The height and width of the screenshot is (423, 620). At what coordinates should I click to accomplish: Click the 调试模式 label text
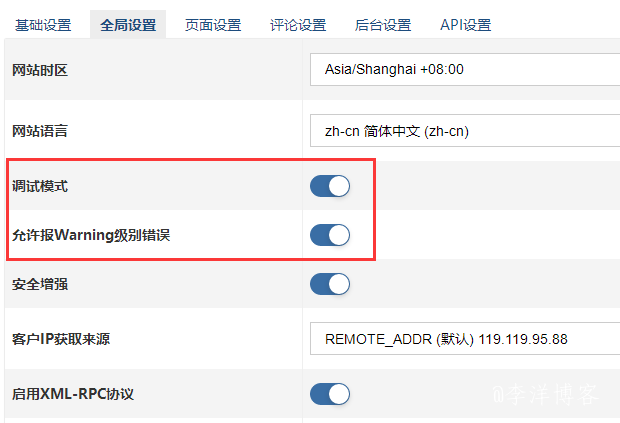pyautogui.click(x=39, y=186)
